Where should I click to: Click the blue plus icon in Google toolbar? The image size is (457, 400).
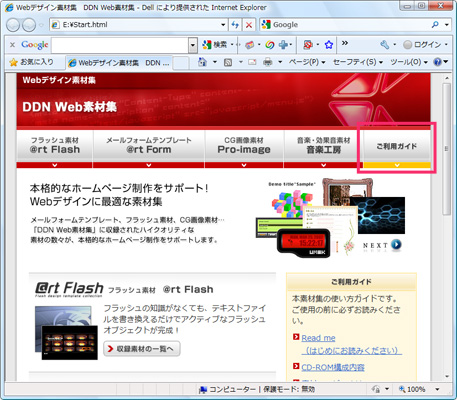(283, 45)
